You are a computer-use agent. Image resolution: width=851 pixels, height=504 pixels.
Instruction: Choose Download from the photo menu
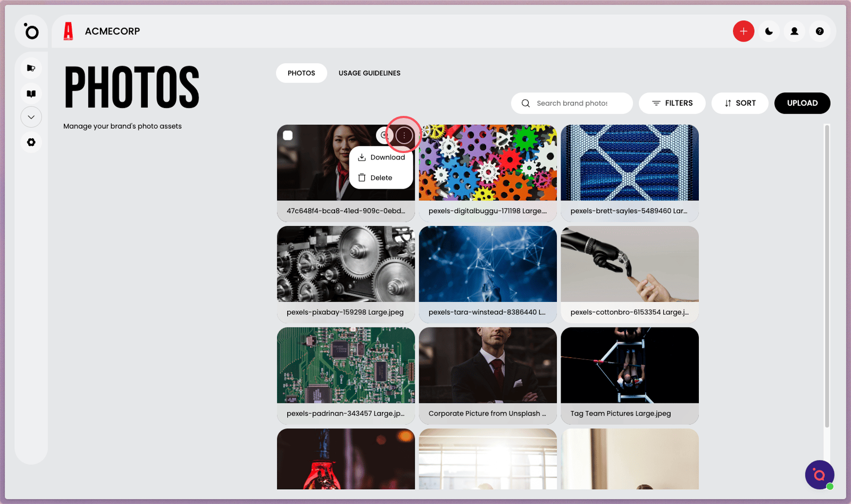381,157
